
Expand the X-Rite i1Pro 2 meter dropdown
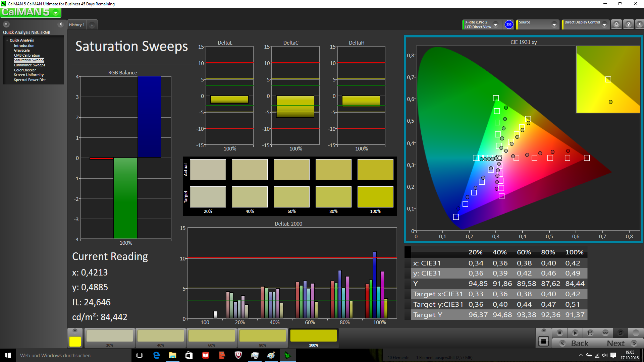click(x=495, y=24)
